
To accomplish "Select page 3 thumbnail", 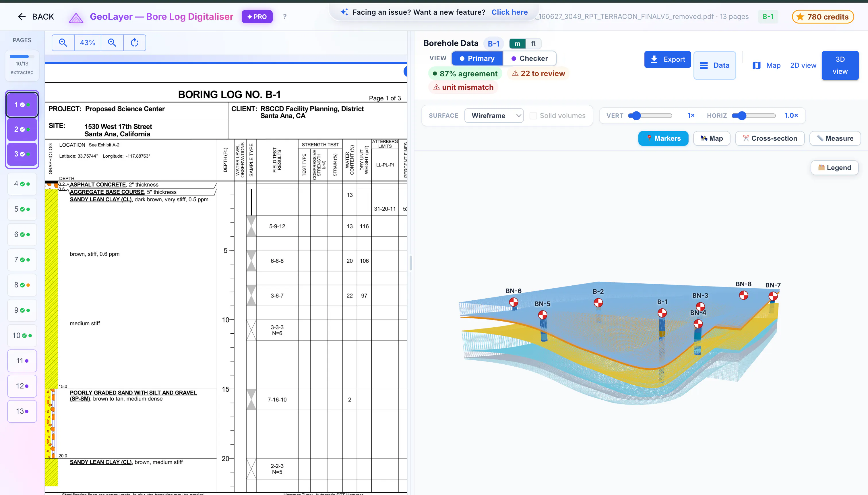I will [22, 154].
